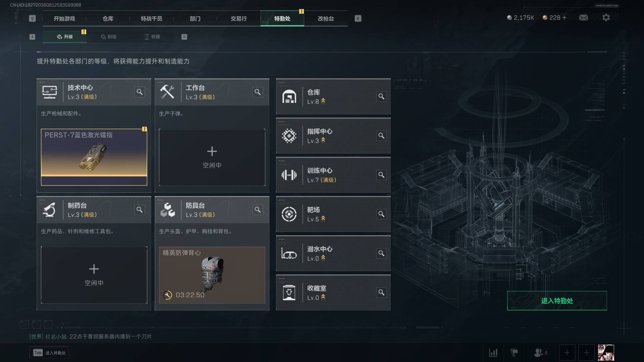This screenshot has height=362, width=644.
Task: Click the flag icon in bottom bar
Action: click(x=514, y=353)
